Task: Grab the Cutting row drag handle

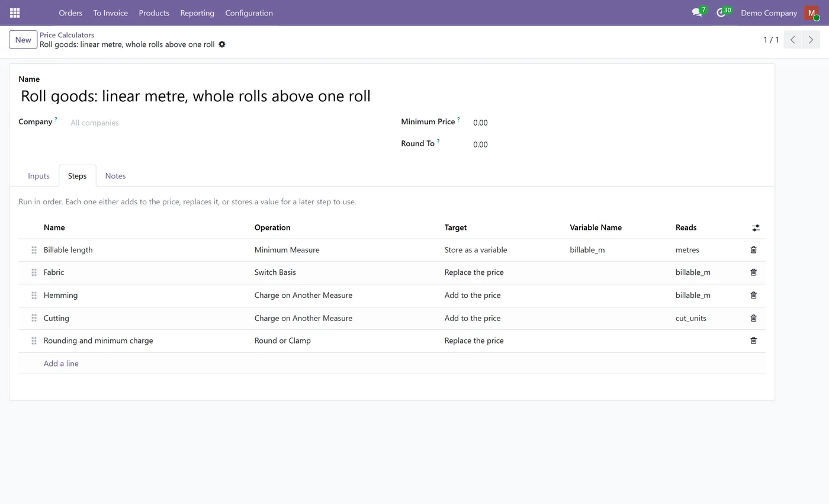Action: tap(34, 318)
